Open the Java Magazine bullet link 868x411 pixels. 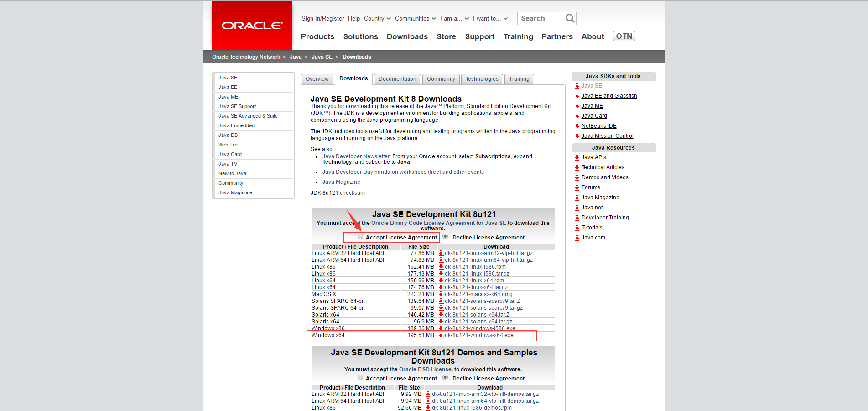point(341,182)
